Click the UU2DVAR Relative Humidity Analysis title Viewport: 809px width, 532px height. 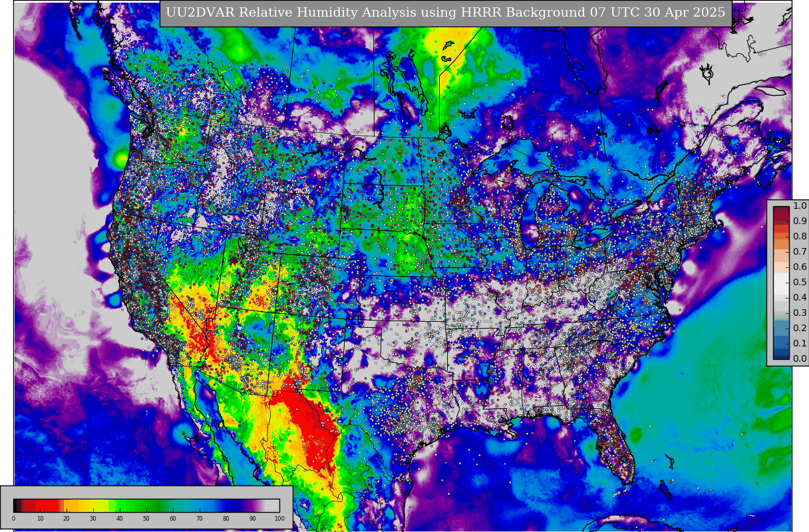coord(446,13)
